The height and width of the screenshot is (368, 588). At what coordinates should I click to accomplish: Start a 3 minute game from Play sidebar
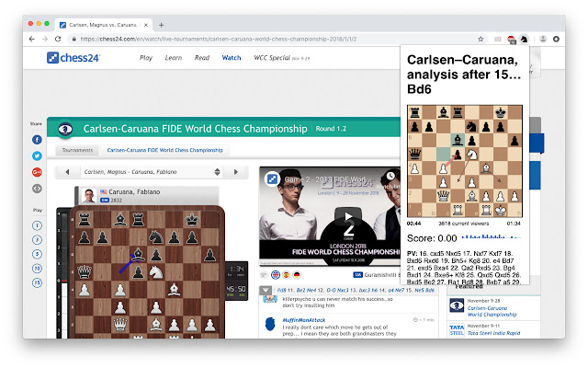pyautogui.click(x=37, y=239)
